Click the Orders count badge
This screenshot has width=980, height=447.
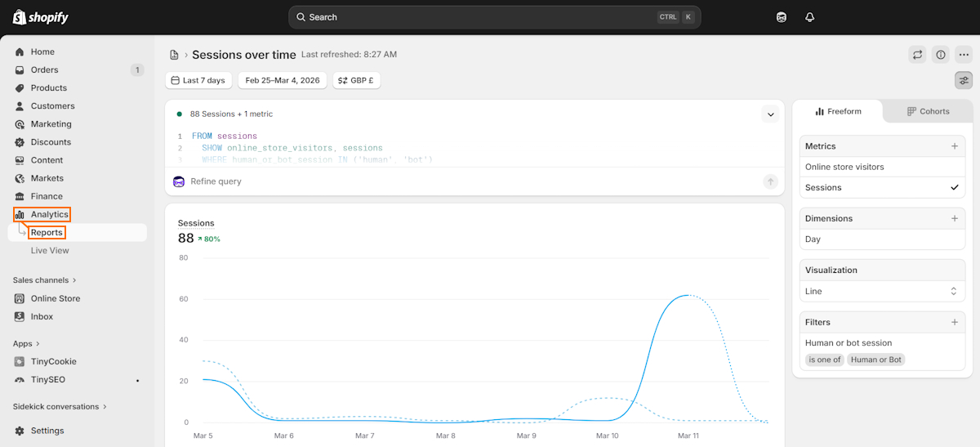coord(136,69)
